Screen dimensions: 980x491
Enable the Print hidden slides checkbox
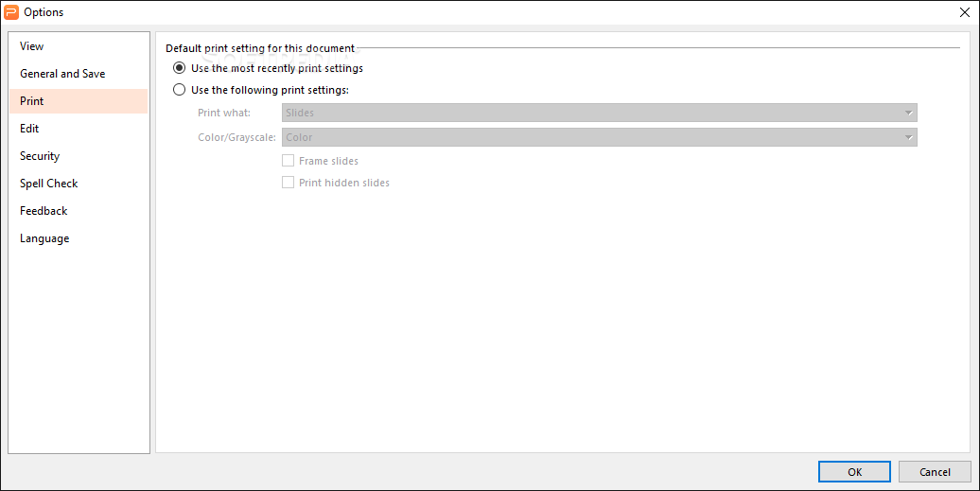tap(289, 183)
